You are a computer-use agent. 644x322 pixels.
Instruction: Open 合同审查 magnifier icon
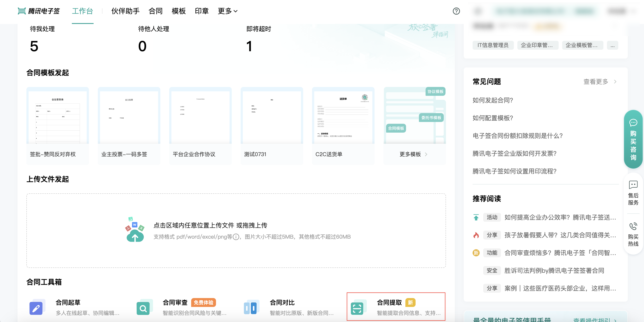pos(143,308)
